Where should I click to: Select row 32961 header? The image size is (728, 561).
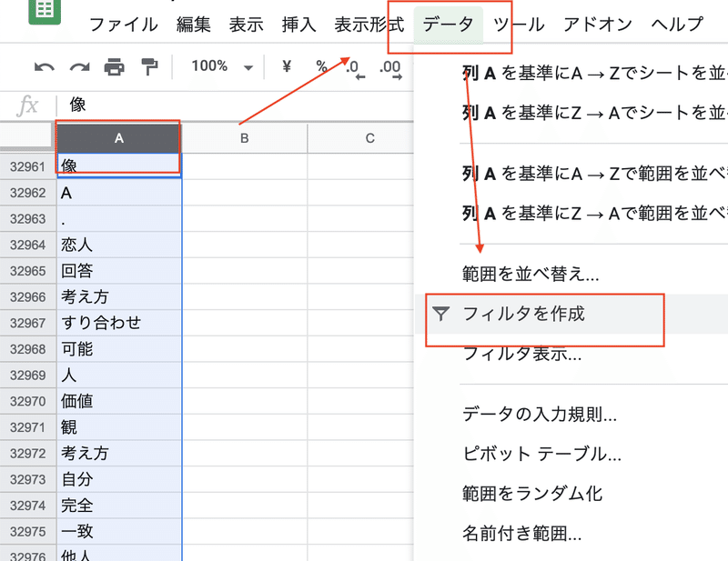coord(28,166)
